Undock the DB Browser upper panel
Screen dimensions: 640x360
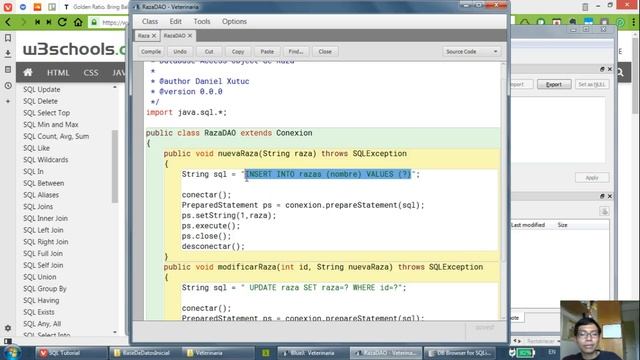tap(602, 69)
